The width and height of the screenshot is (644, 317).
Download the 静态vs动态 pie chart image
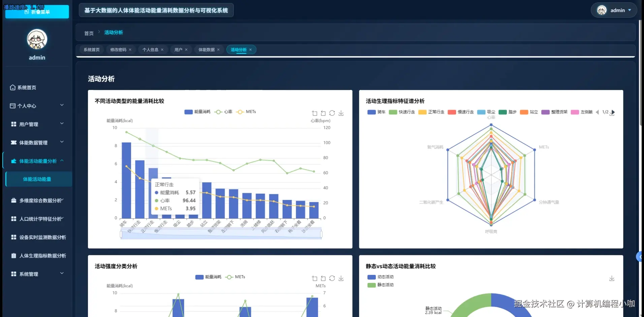pos(612,278)
